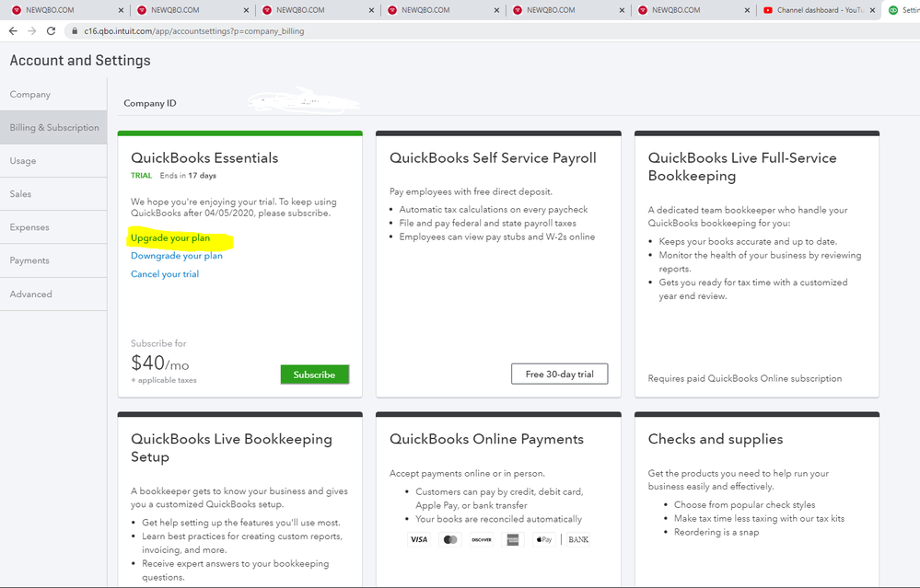Viewport: 920px width, 588px height.
Task: Switch to the Channel dashboard - YouTube tab
Action: (x=820, y=10)
